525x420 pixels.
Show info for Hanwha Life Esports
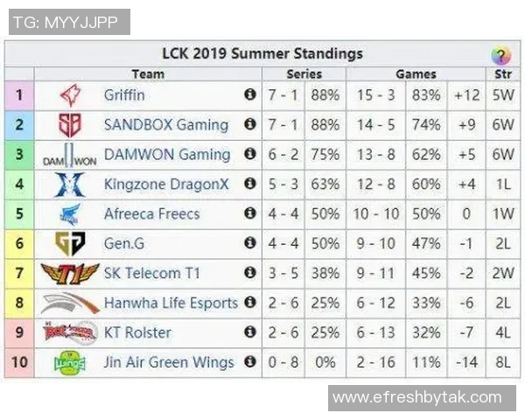click(250, 303)
